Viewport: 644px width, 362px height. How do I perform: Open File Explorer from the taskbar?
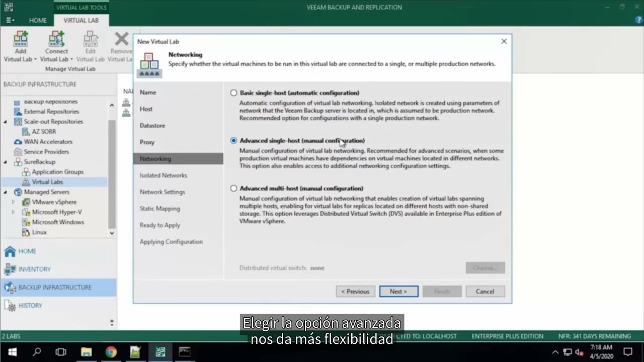tap(87, 352)
